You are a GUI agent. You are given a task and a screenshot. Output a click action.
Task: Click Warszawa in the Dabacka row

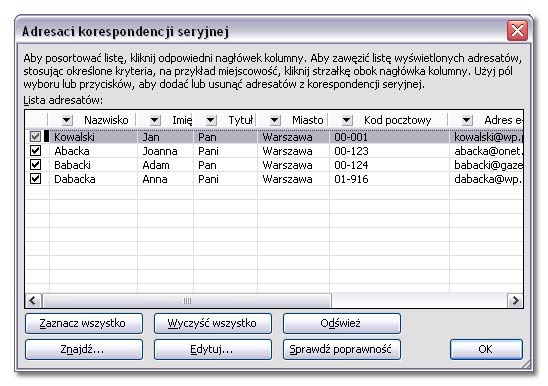[287, 179]
